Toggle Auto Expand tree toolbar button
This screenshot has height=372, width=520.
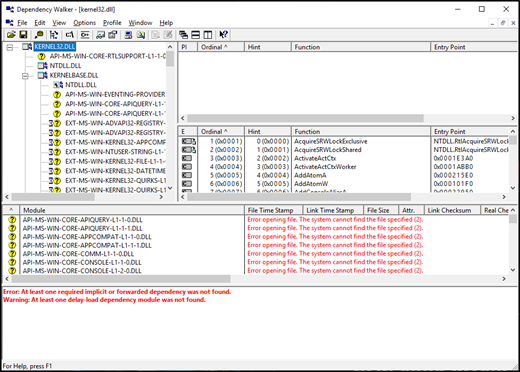coord(54,35)
